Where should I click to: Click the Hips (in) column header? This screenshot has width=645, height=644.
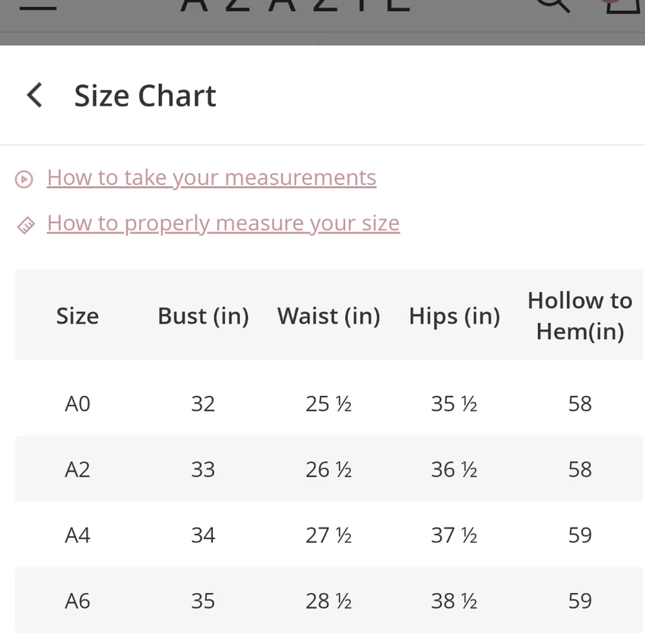pyautogui.click(x=454, y=316)
